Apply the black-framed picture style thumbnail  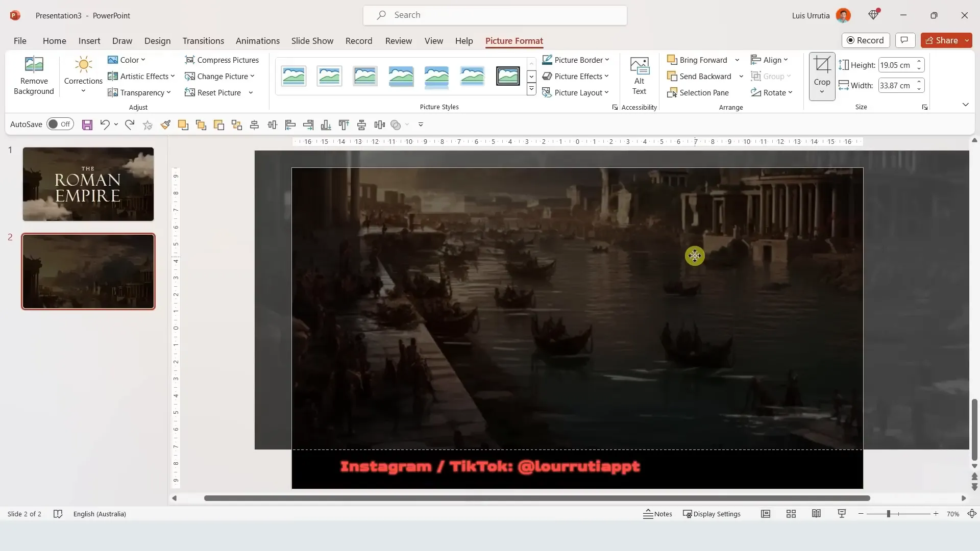508,76
